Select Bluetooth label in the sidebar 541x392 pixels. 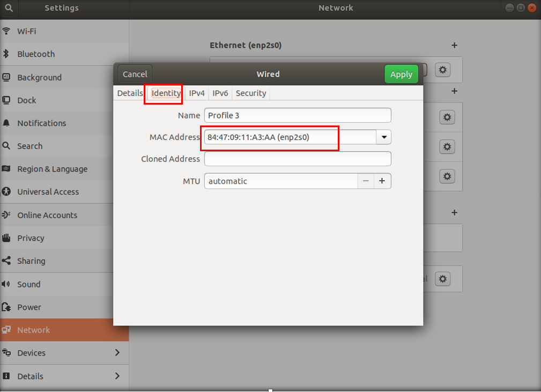point(36,54)
